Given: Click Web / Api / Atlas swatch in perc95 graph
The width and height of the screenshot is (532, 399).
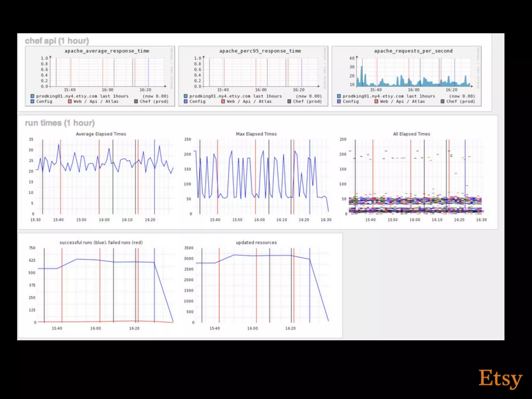Looking at the screenshot, I should 223,101.
